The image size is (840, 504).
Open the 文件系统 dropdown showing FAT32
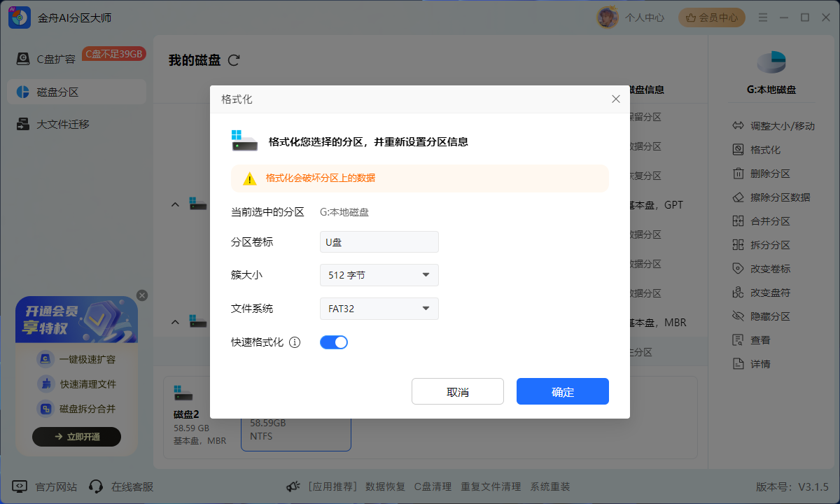tap(379, 309)
